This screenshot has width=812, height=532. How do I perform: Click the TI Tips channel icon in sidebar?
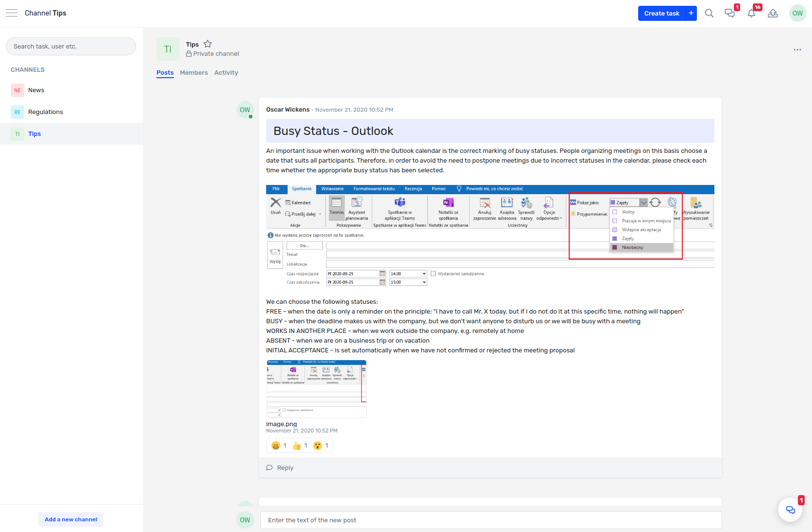(17, 134)
